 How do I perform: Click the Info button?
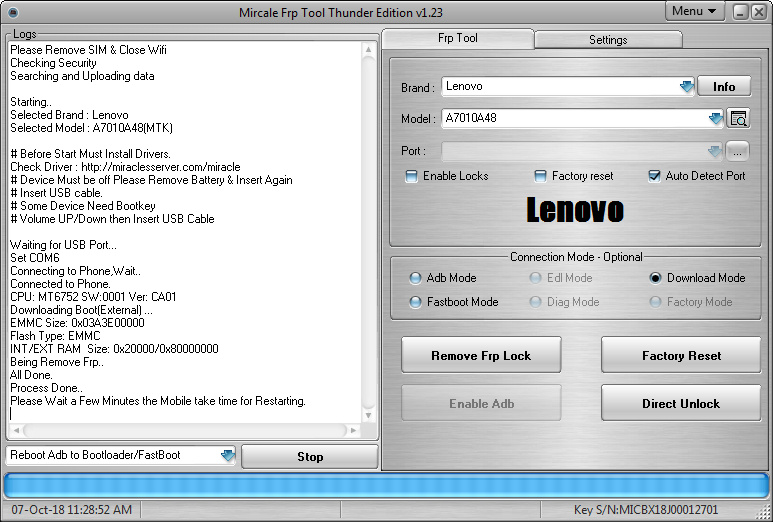point(724,87)
